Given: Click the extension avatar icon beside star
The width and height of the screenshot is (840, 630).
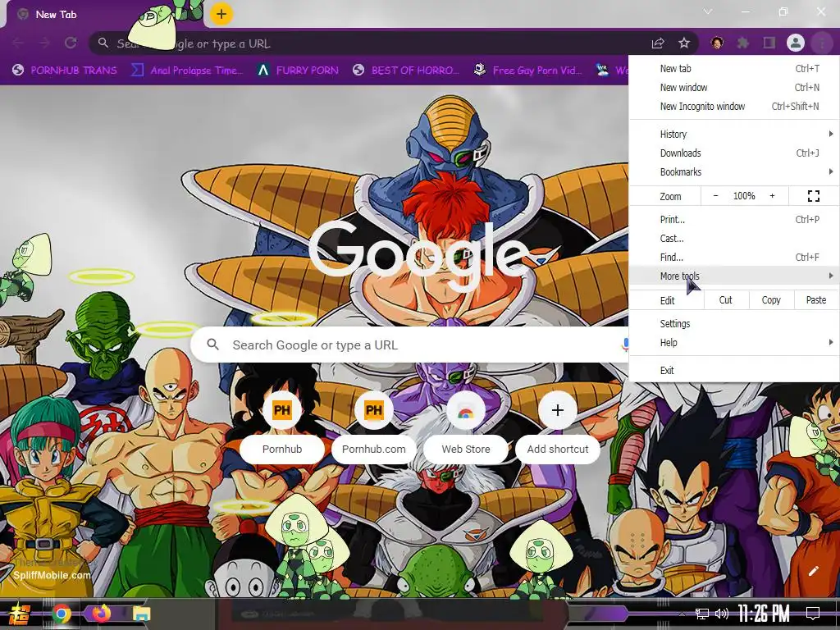Looking at the screenshot, I should 717,43.
